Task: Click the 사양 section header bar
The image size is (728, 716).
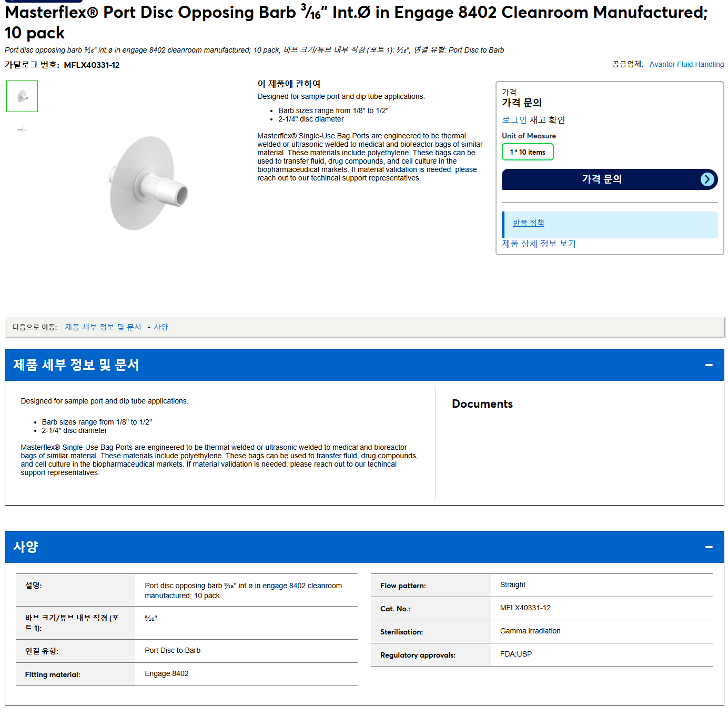Action: pos(364,547)
